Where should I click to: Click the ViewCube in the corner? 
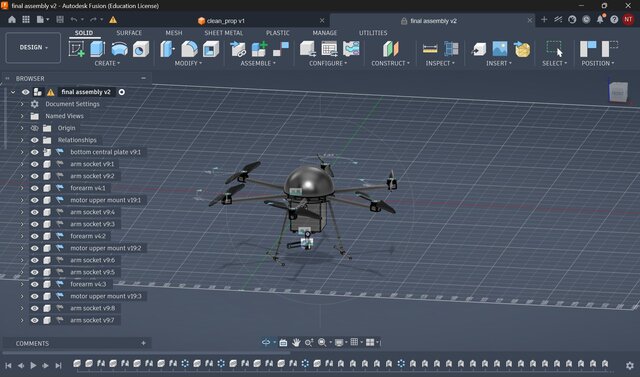(x=618, y=93)
